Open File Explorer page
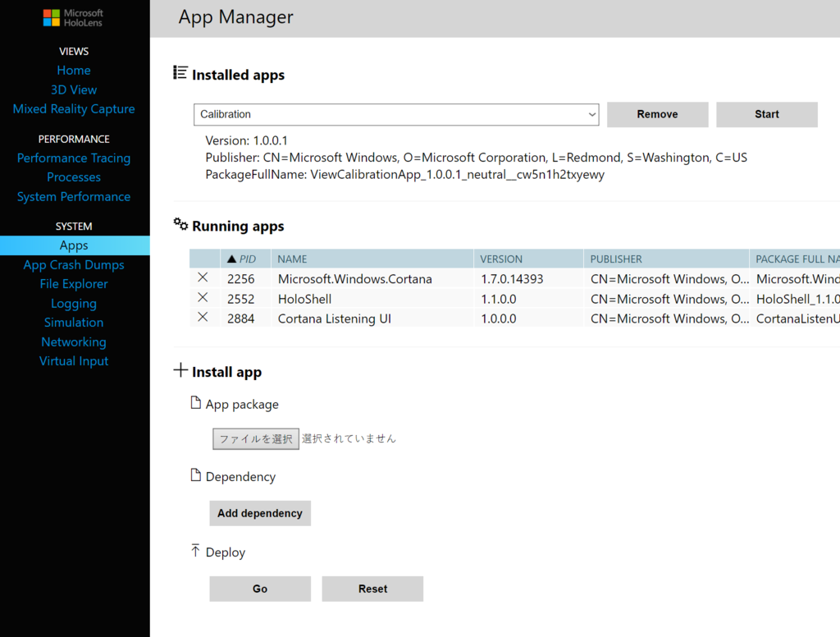Viewport: 840px width, 637px height. pos(74,284)
